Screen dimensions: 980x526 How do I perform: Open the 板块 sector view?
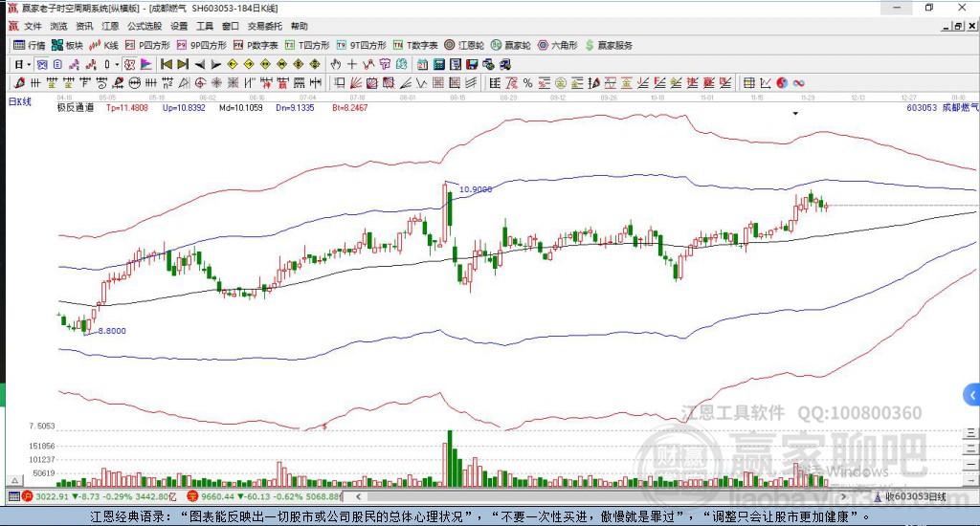click(67, 45)
